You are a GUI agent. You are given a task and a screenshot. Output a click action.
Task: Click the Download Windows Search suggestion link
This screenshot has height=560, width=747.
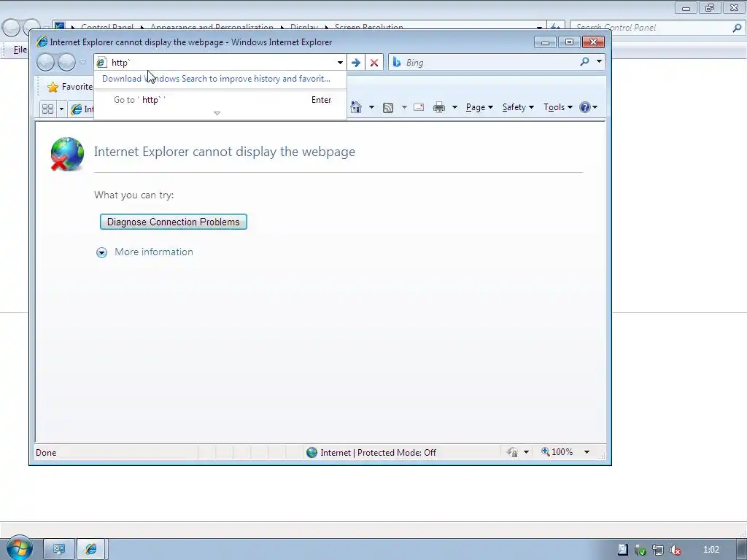(216, 79)
